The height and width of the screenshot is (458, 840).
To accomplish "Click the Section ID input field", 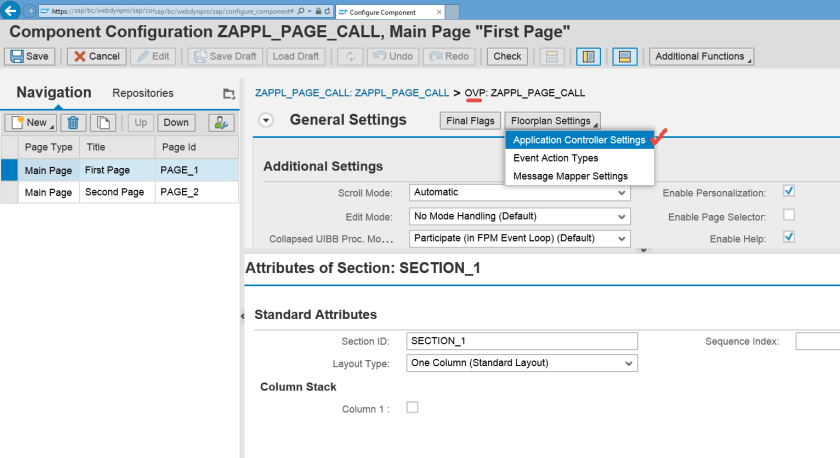I will point(522,341).
